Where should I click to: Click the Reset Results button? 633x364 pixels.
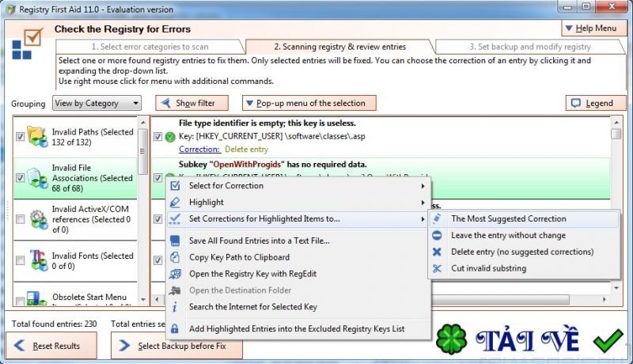tap(51, 346)
